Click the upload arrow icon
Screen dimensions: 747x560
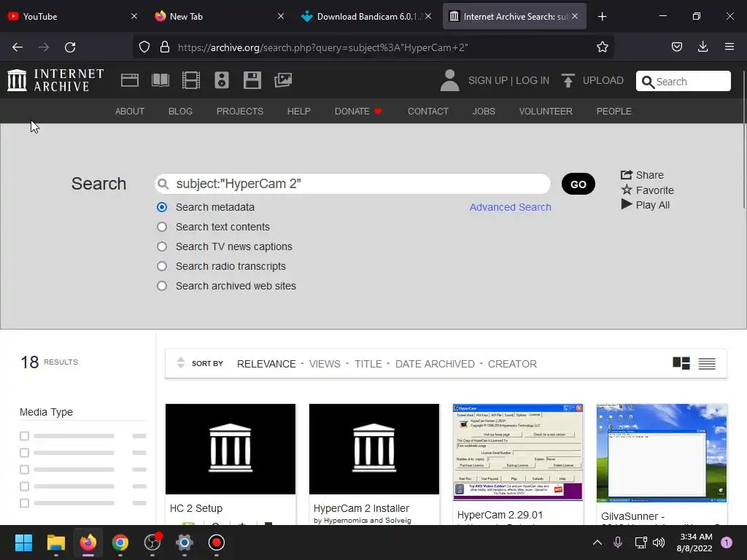coord(568,80)
